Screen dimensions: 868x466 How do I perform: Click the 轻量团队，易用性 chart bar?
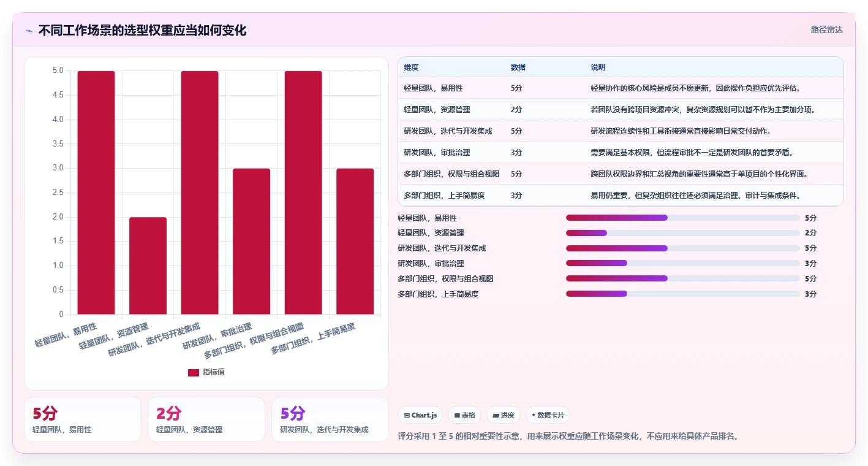[x=96, y=193]
